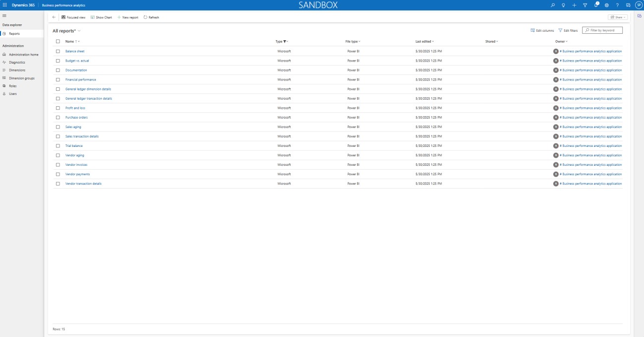This screenshot has width=644, height=337.
Task: Open the help question mark icon
Action: point(617,5)
